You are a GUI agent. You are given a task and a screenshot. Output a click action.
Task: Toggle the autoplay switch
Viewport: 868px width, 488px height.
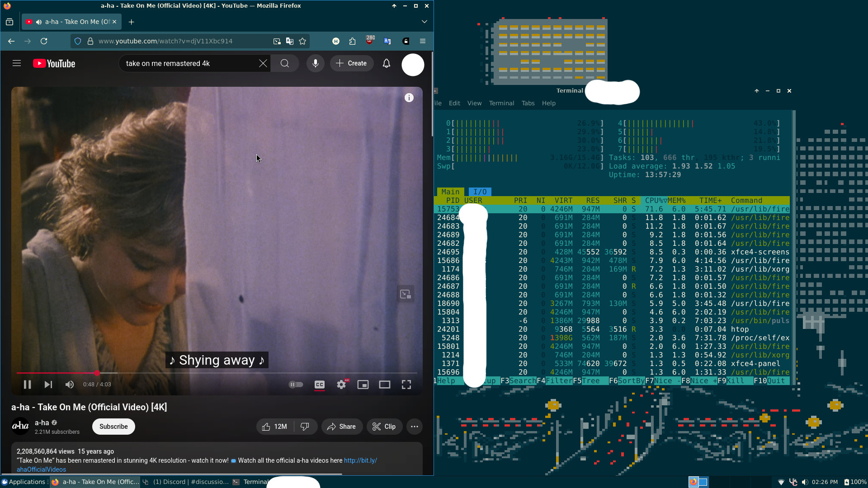coord(296,385)
